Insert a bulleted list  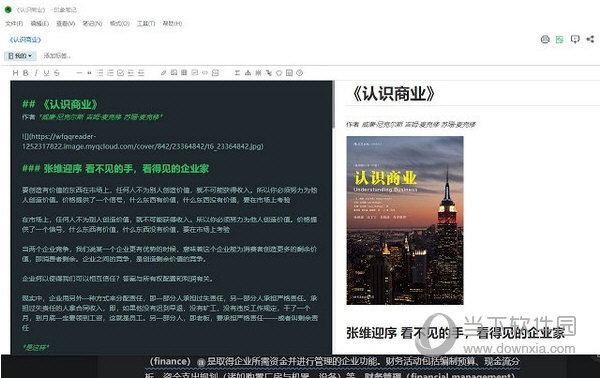[99, 73]
